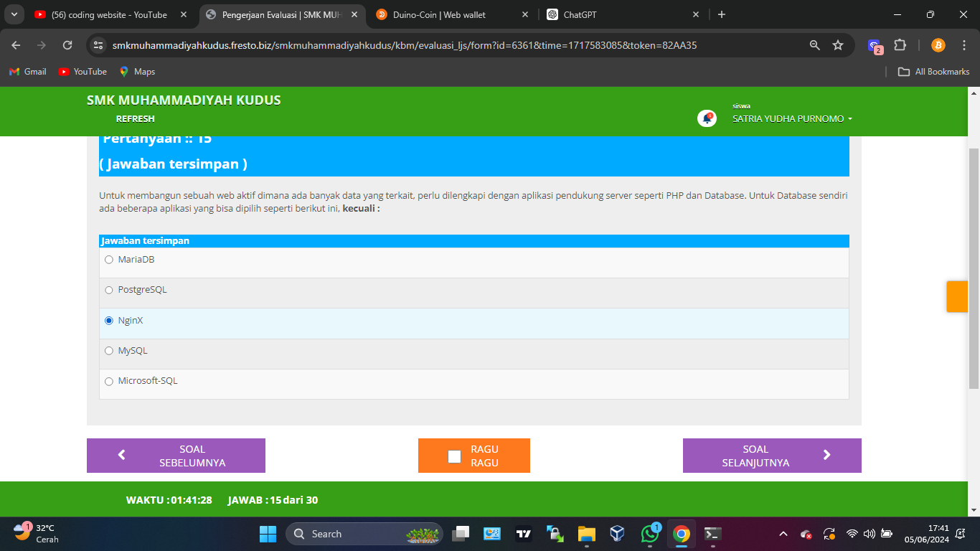Close the Duino-Coin Web wallet tab
The height and width of the screenshot is (551, 980).
point(525,14)
